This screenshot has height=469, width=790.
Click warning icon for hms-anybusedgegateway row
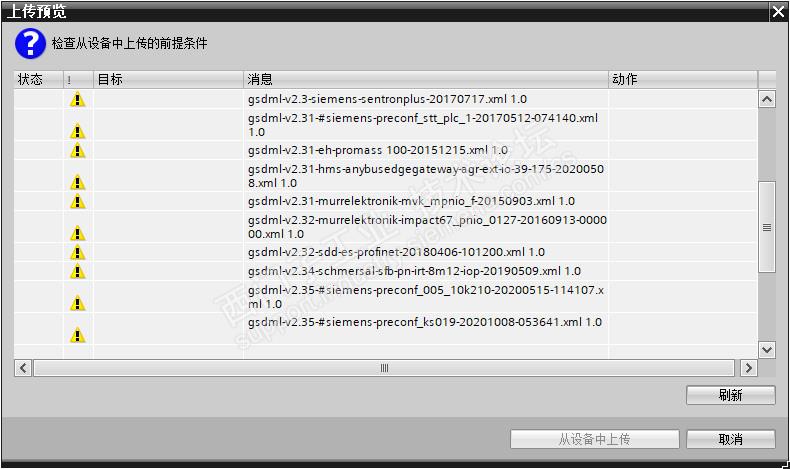78,182
